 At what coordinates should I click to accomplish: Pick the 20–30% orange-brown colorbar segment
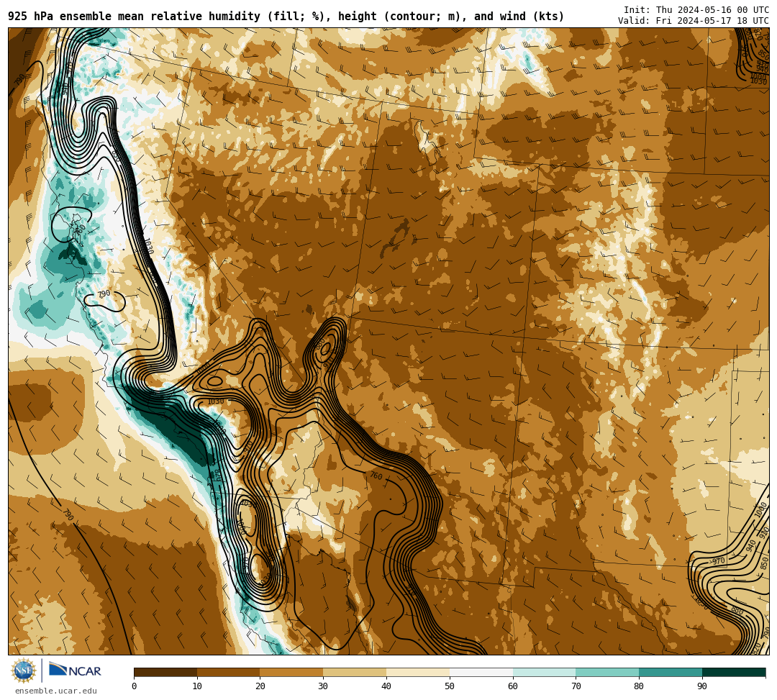pyautogui.click(x=291, y=672)
